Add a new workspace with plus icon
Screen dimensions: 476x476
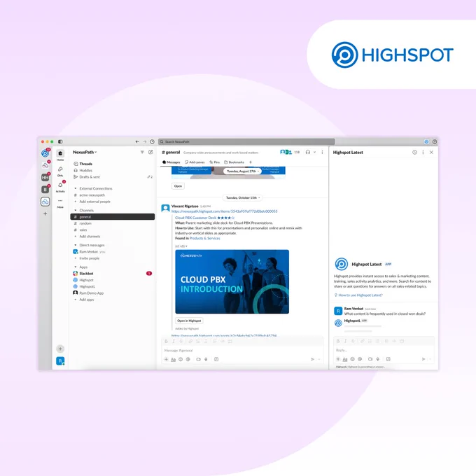click(x=45, y=213)
